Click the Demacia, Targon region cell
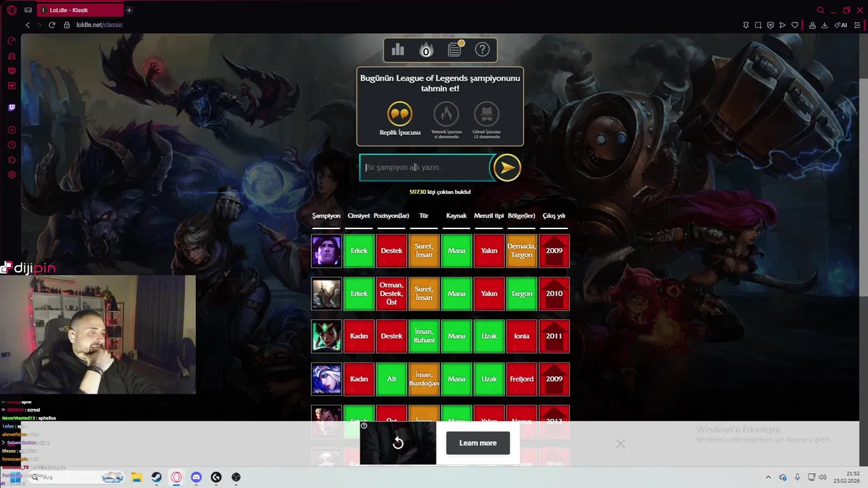This screenshot has width=868, height=488. point(521,251)
